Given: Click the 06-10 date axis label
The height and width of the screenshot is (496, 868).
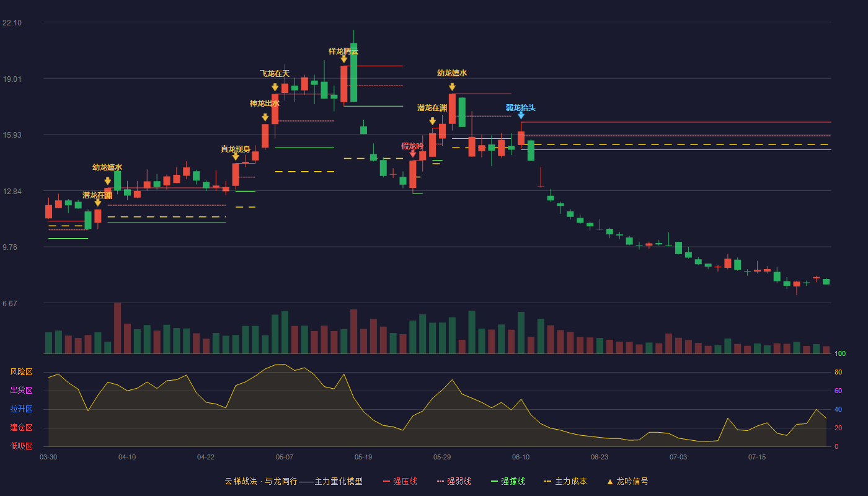Looking at the screenshot, I should click(x=521, y=457).
